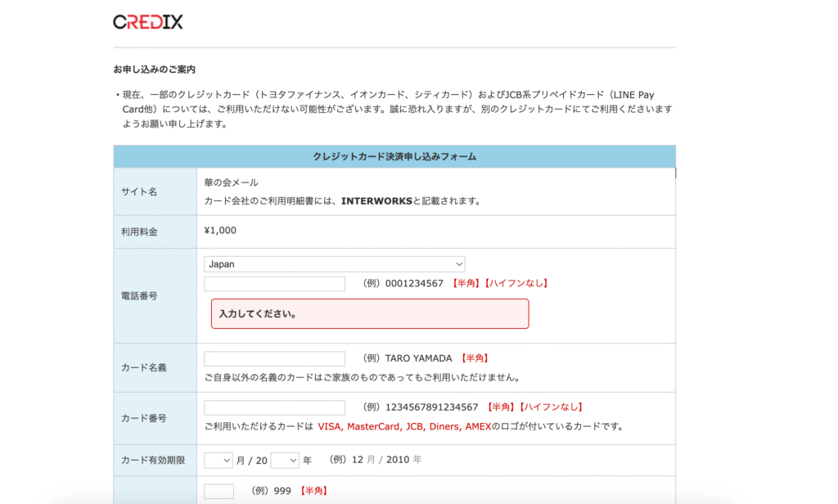The image size is (838, 504).
Task: Click the VISA, MasterCard, JCB, Diners, AMEX text
Action: pos(404,426)
